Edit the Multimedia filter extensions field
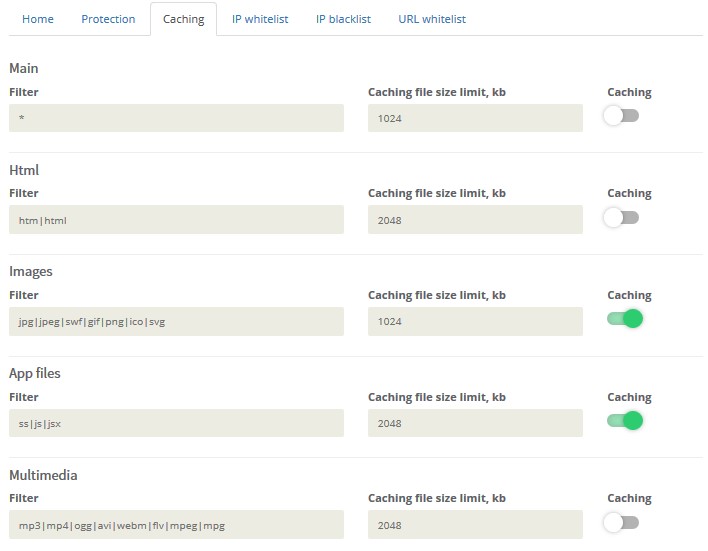Image resolution: width=708 pixels, height=551 pixels. coord(176,524)
